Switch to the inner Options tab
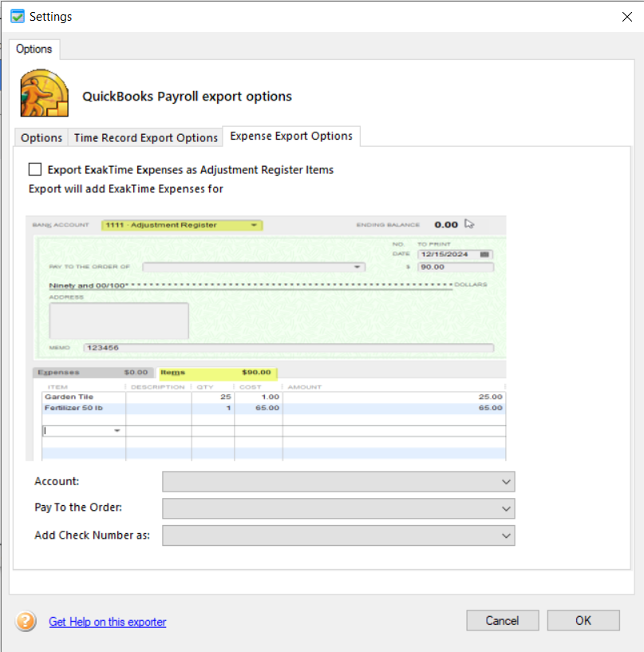Screen dimensions: 644x652 [x=41, y=137]
